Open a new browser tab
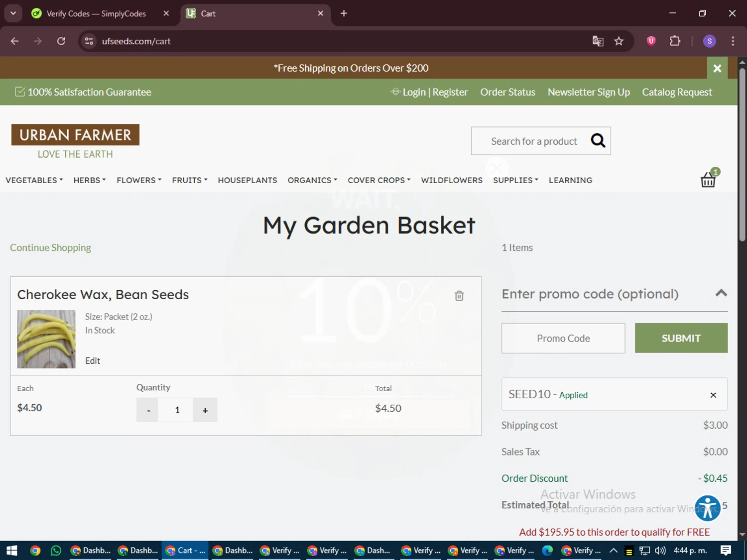This screenshot has height=560, width=747. pos(344,13)
